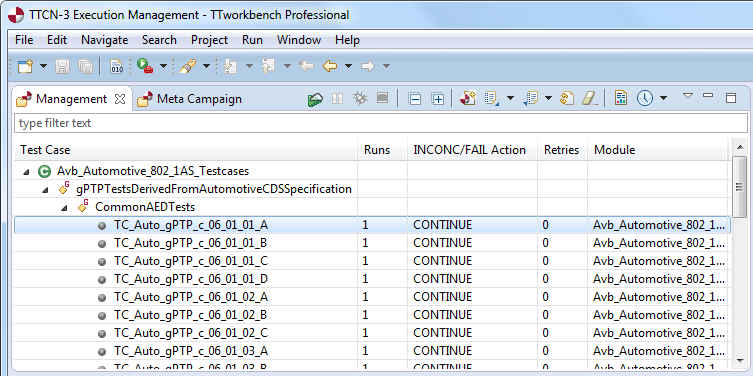Click the yellow Back arrow
Image resolution: width=753 pixels, height=376 pixels.
click(330, 66)
